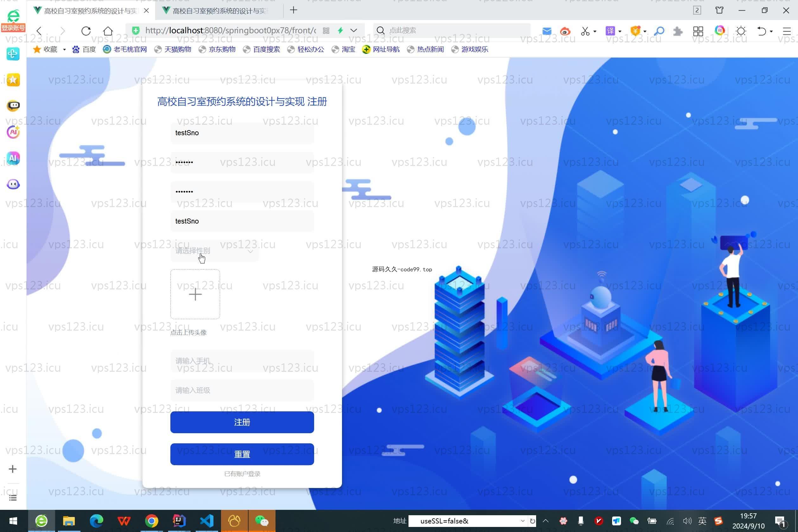The width and height of the screenshot is (798, 532).
Task: Click the scissors screenshot tool
Action: pos(585,31)
